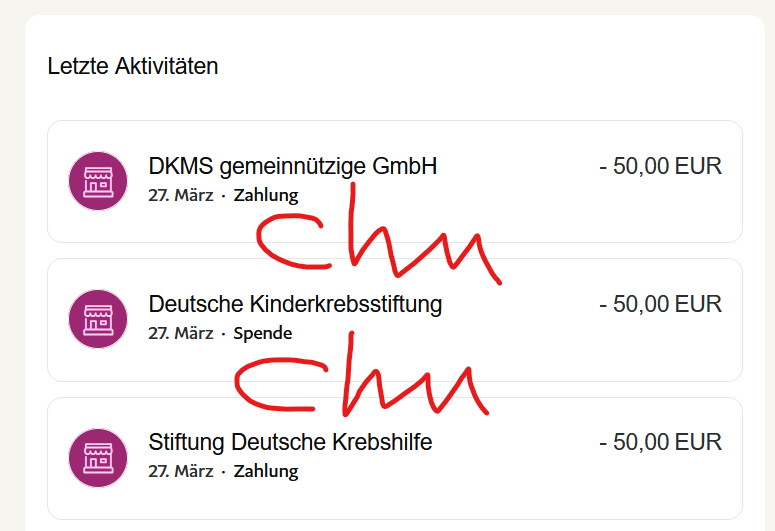
Task: Click the Deutsche Kinderkrebsstiftung - 50,00 EUR amount
Action: (660, 304)
